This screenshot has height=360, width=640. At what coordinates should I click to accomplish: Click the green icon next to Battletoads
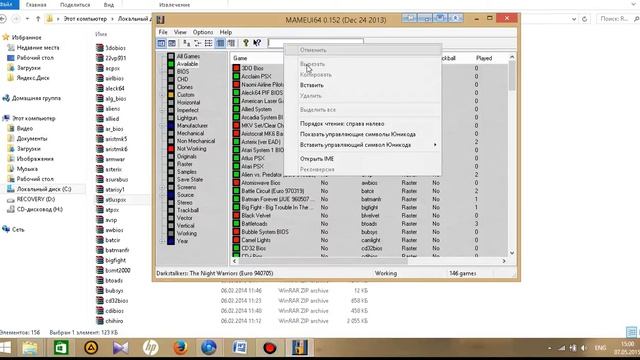[236, 224]
